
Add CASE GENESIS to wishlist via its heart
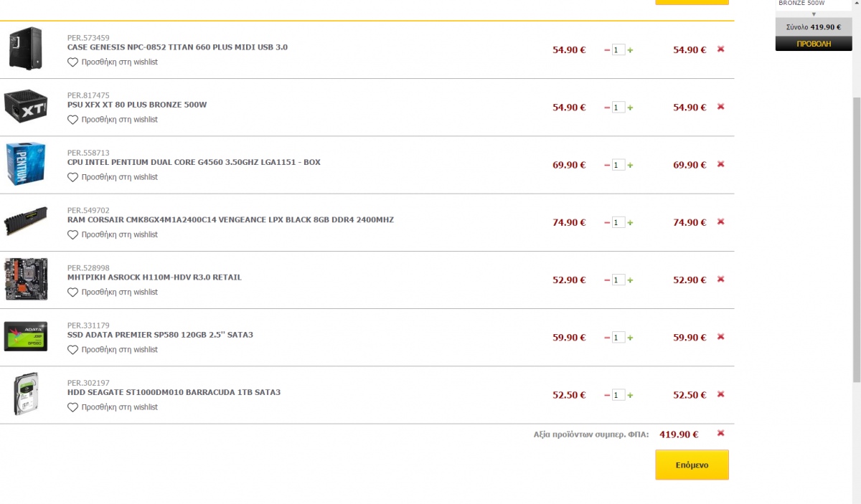pos(72,62)
